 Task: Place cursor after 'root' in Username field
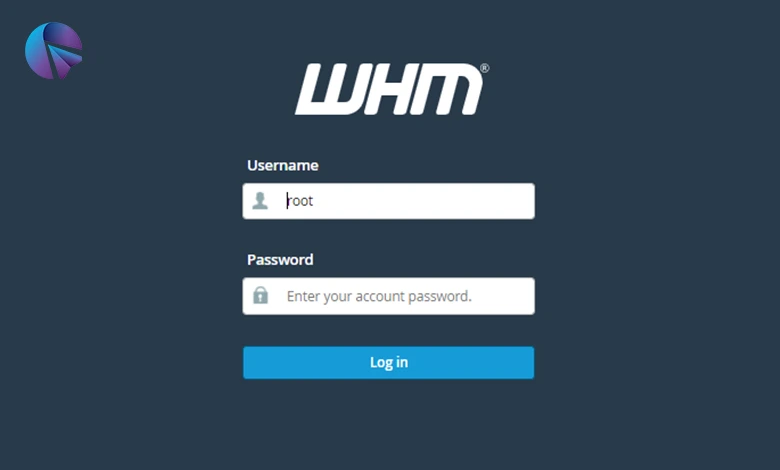click(x=315, y=201)
